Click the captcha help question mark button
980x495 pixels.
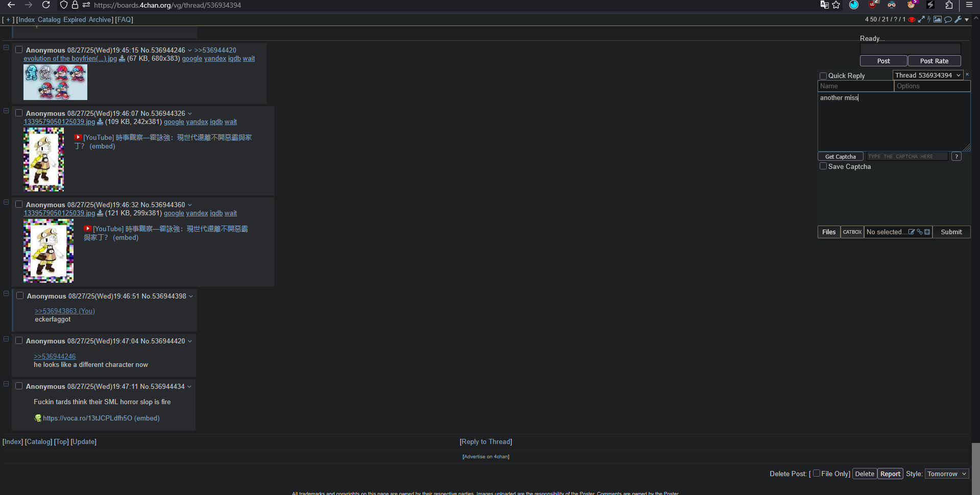957,157
